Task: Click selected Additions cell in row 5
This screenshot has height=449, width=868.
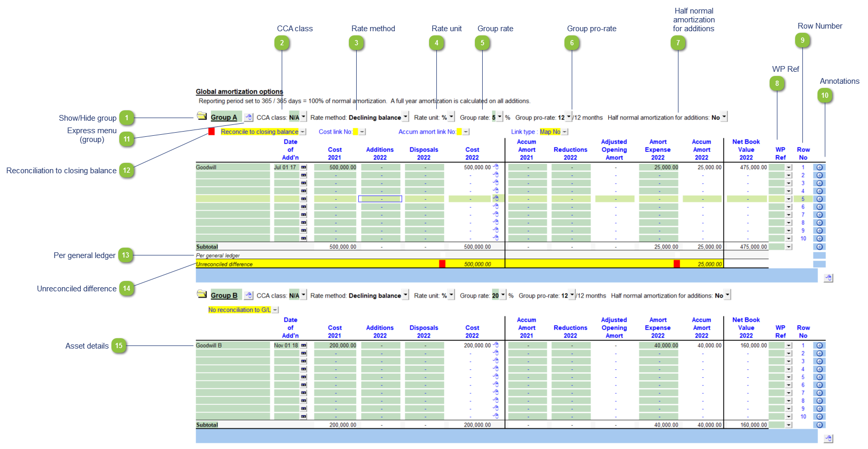Action: pos(380,199)
